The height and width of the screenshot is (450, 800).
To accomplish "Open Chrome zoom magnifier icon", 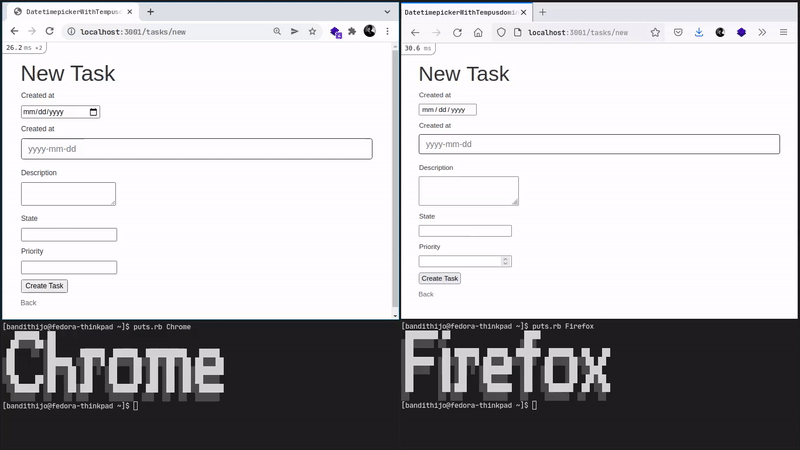I will pos(277,31).
